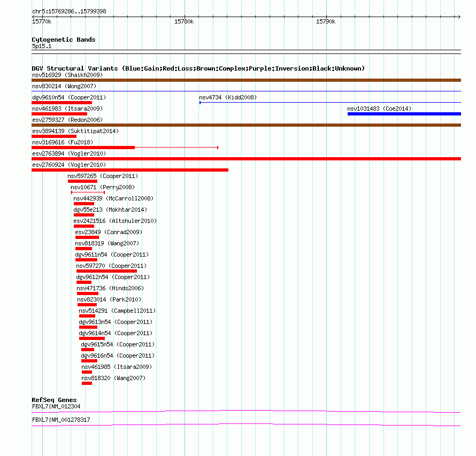Select dgv9611n54 (Cooper2011) variant
This screenshot has height=456, width=476.
(112, 254)
